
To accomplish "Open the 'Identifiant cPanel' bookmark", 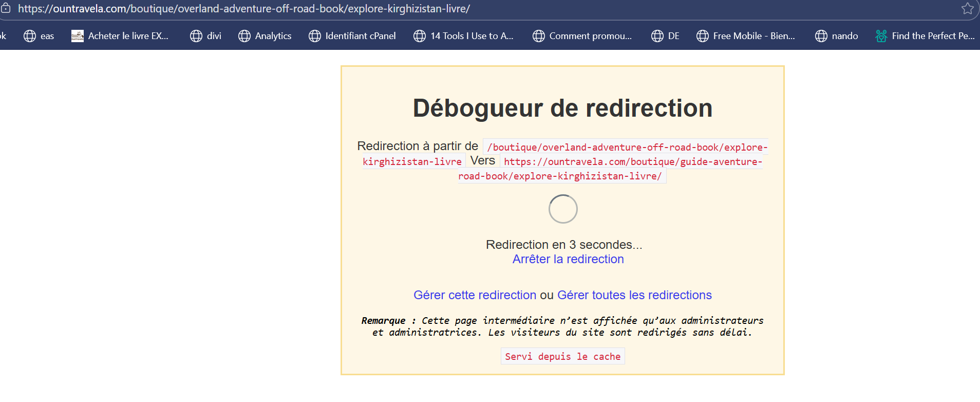I will (352, 36).
